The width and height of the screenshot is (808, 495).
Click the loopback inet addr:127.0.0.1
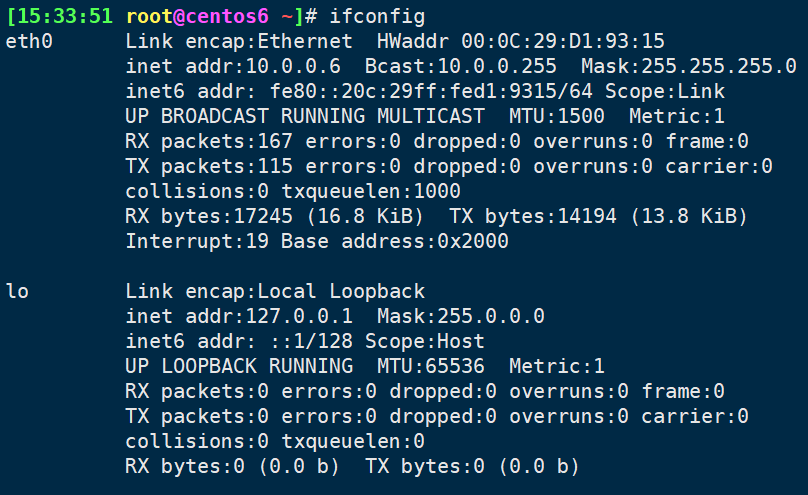[239, 316]
